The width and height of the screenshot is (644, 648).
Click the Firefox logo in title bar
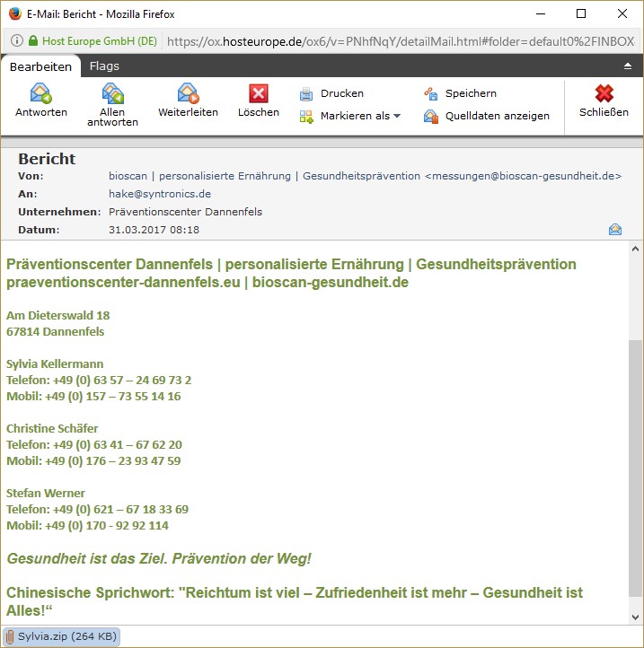[15, 13]
